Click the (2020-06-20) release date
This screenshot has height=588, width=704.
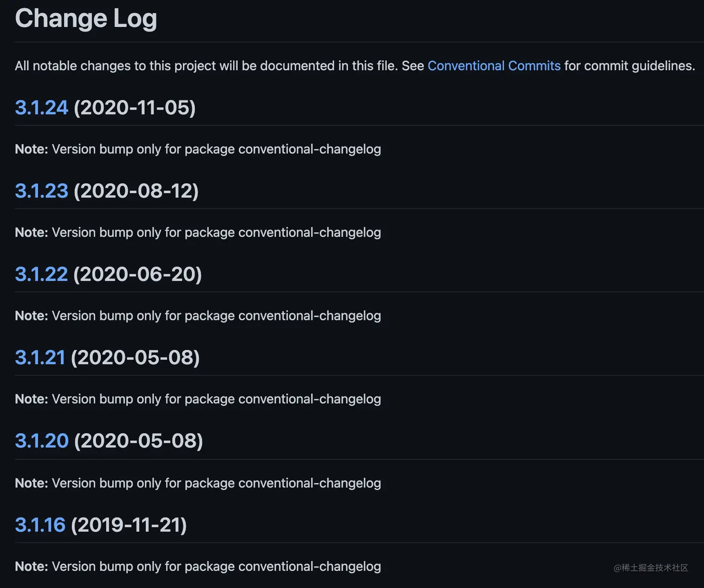click(137, 274)
